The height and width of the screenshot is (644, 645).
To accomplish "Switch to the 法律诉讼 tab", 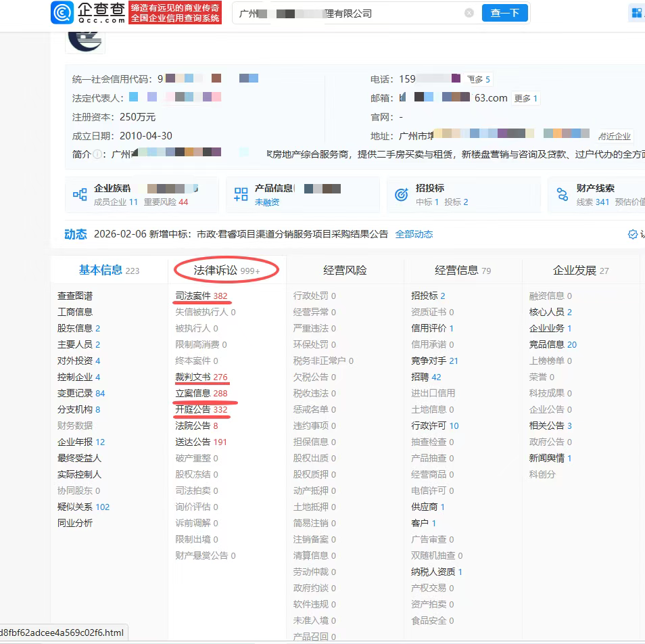I will coord(226,271).
